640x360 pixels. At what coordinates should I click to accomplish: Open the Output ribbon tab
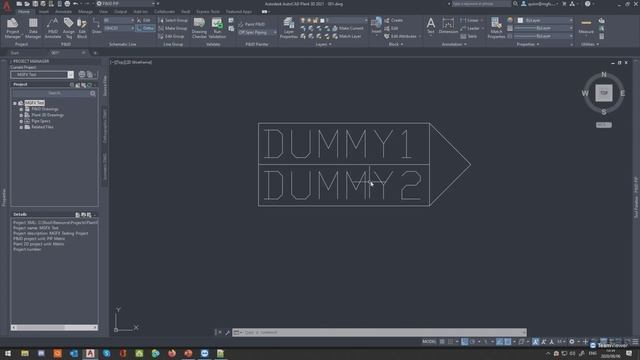120,12
